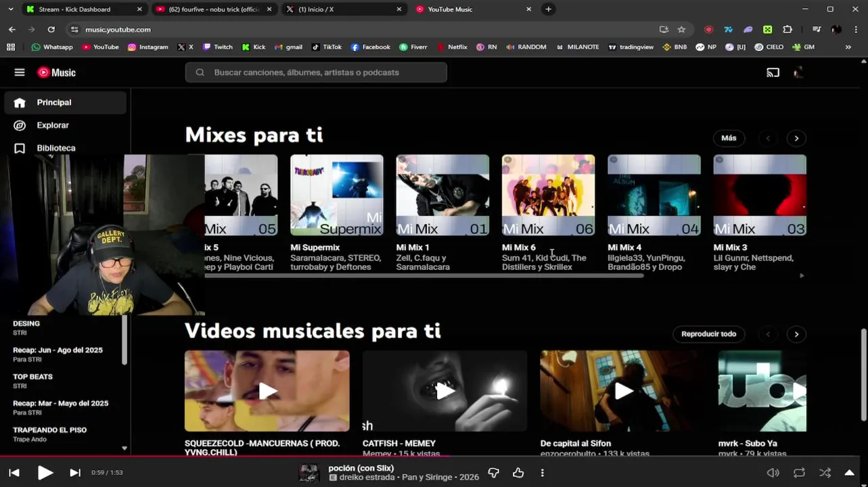Play the SQUEEZECOLD - MANCUERNAS video
868x487 pixels.
point(267,391)
